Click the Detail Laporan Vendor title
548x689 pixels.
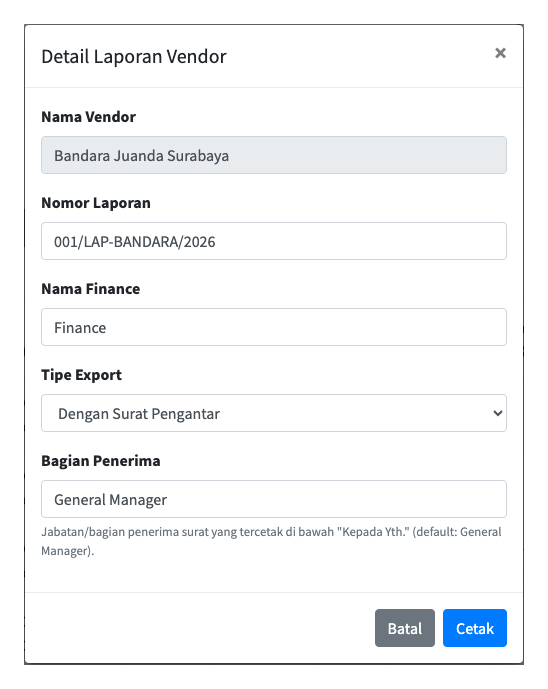point(134,57)
